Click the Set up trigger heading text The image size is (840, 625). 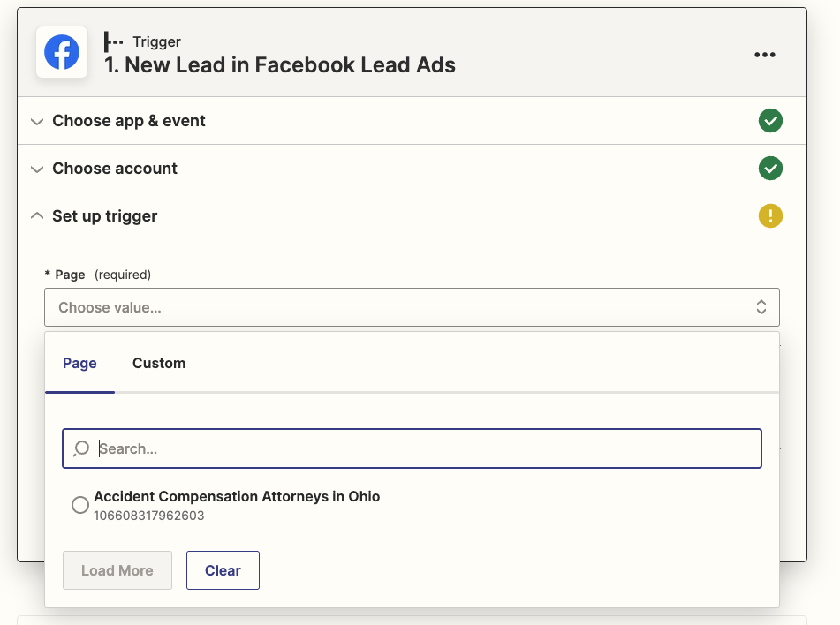[x=104, y=215]
